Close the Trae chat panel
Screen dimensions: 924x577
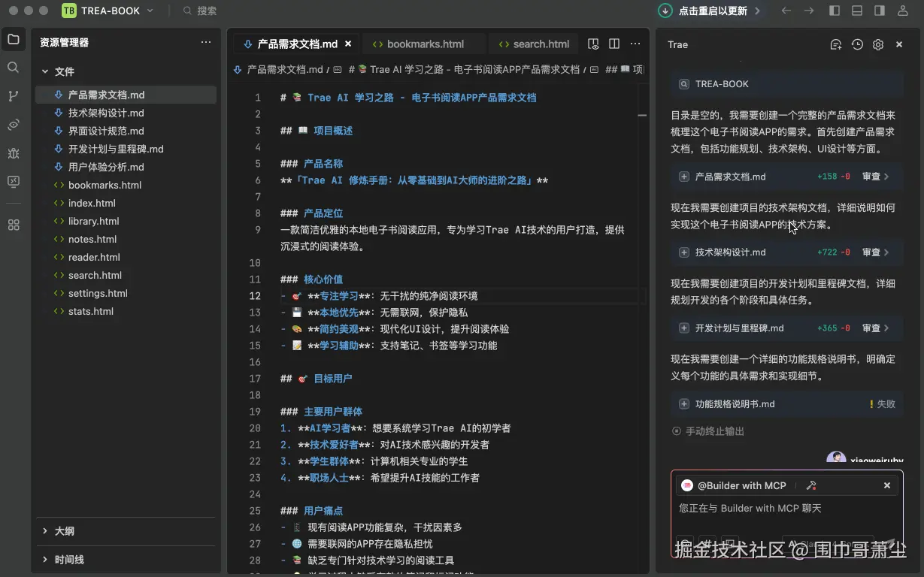(x=899, y=44)
